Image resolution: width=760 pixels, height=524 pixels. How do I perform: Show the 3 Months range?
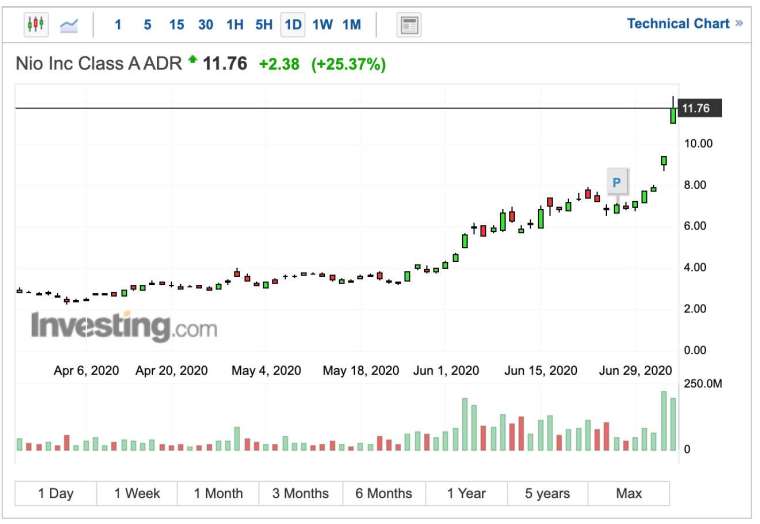point(301,493)
